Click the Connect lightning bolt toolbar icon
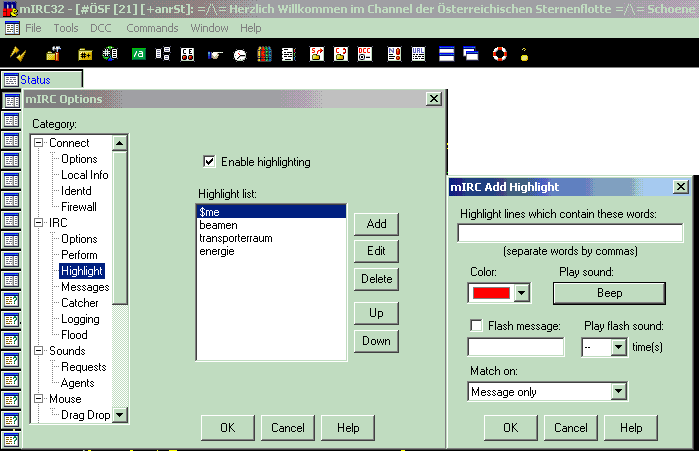Viewport: 699px width, 451px height. (x=18, y=54)
